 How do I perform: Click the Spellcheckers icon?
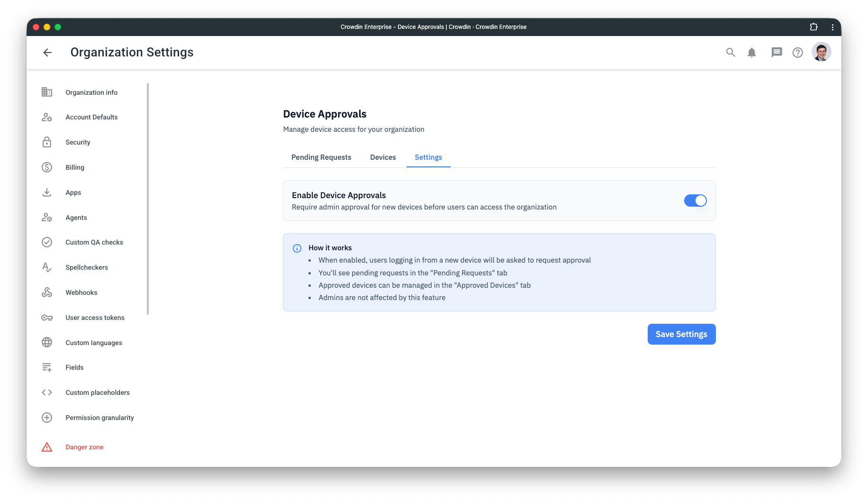coord(47,267)
